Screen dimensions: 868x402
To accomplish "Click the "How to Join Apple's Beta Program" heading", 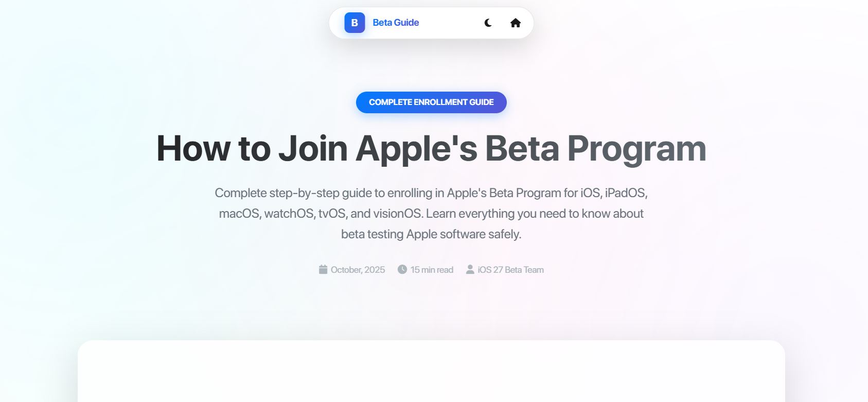I will coord(431,148).
